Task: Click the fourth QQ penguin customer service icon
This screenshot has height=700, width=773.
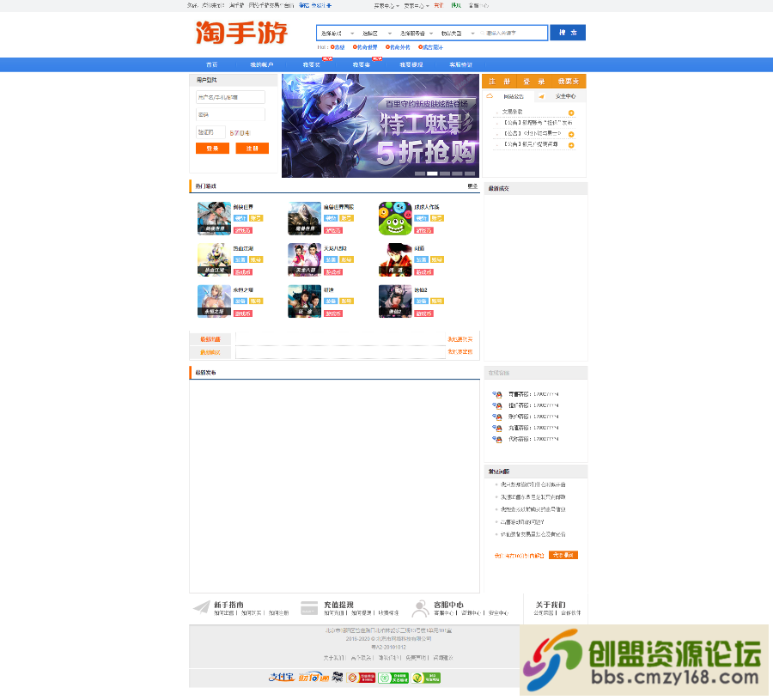Action: [497, 428]
